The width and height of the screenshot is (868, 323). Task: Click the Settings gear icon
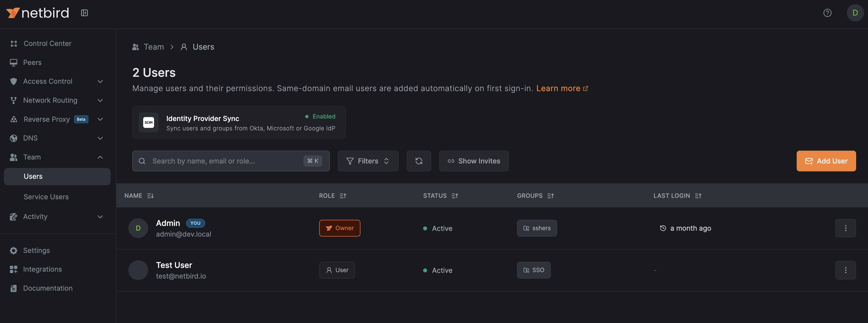(x=14, y=250)
